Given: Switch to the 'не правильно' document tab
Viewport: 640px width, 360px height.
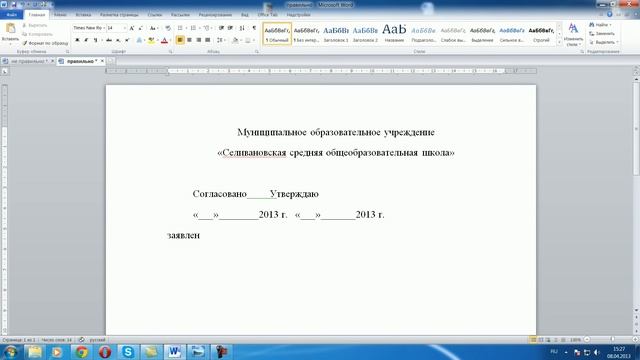Looking at the screenshot, I should tap(29, 61).
